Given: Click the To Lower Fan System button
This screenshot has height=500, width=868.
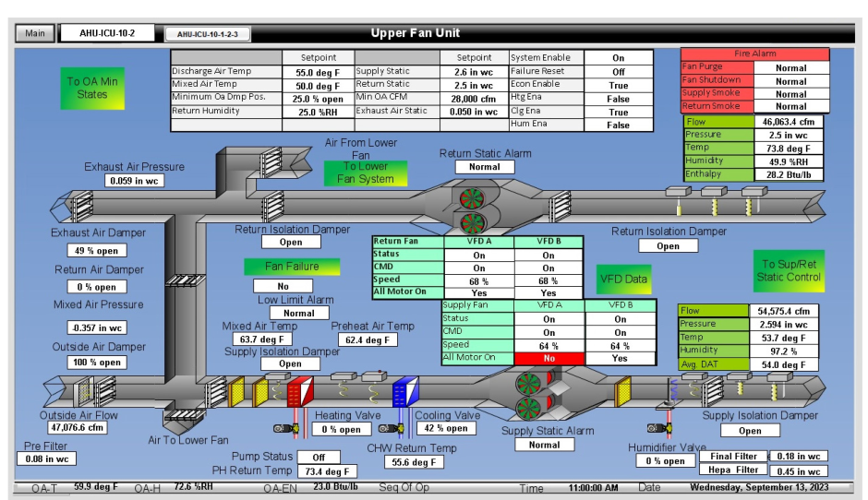Looking at the screenshot, I should tap(358, 173).
